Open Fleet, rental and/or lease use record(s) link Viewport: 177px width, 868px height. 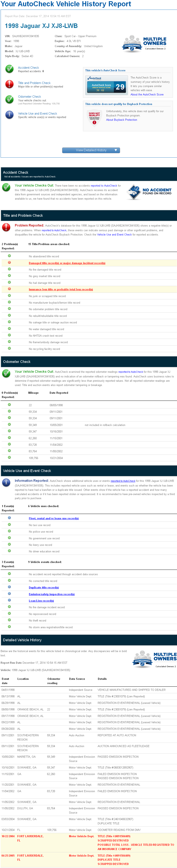click(x=54, y=518)
